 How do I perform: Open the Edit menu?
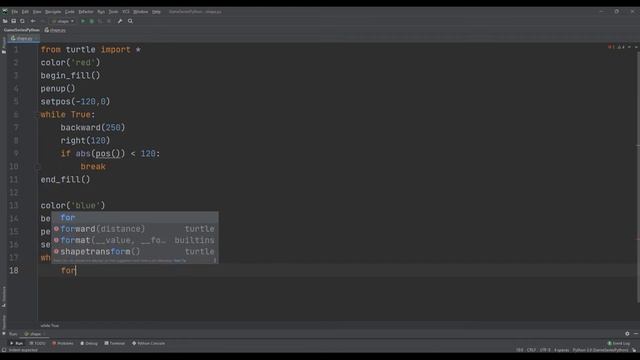pos(25,12)
